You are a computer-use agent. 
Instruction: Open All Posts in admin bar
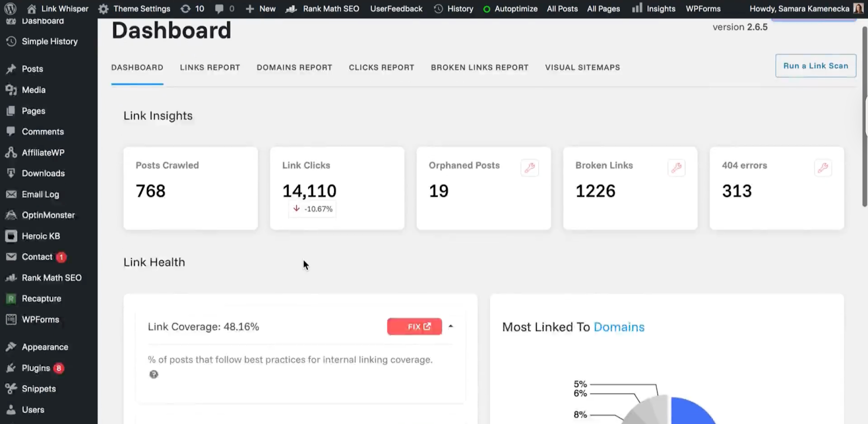[x=562, y=9]
